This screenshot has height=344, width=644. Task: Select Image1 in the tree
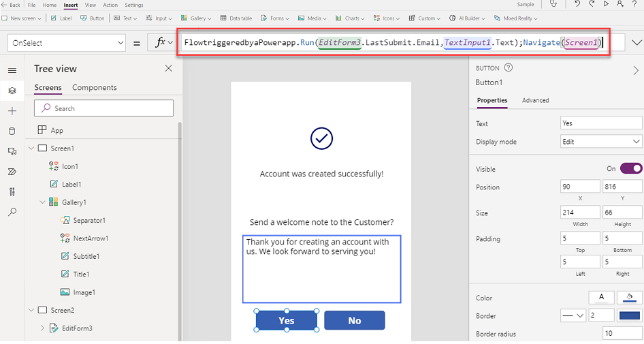(x=84, y=292)
